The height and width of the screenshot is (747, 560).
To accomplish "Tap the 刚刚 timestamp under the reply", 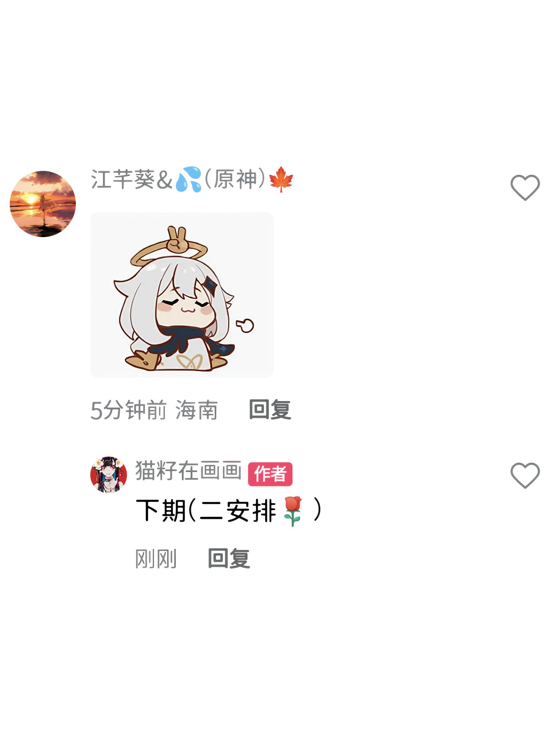I will (x=156, y=559).
